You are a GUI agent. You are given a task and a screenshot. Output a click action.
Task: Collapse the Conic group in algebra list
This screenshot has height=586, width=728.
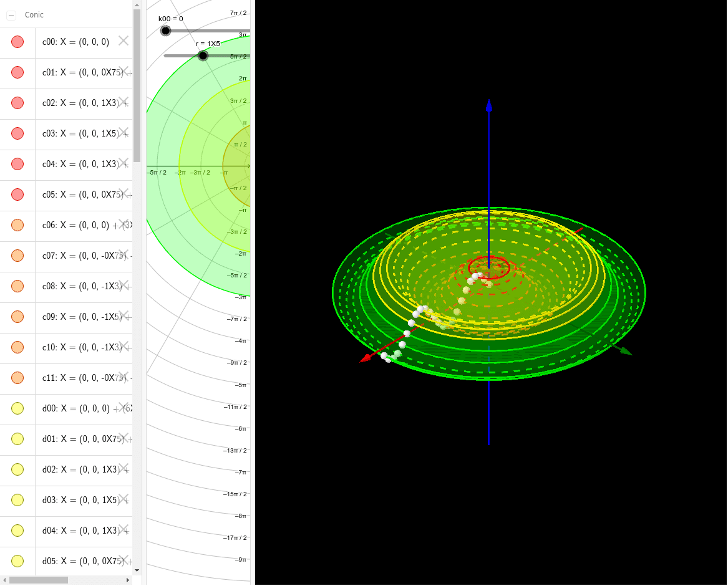(x=11, y=15)
